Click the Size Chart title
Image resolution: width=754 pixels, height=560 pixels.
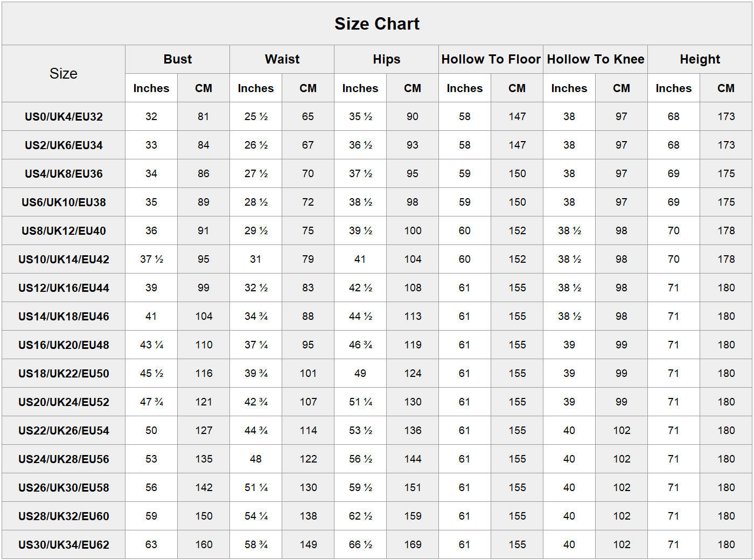376,24
